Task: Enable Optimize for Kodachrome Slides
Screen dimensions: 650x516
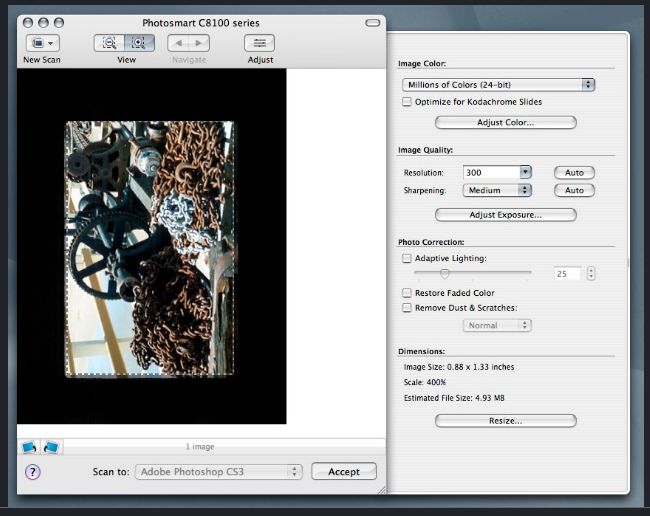Action: pyautogui.click(x=407, y=102)
